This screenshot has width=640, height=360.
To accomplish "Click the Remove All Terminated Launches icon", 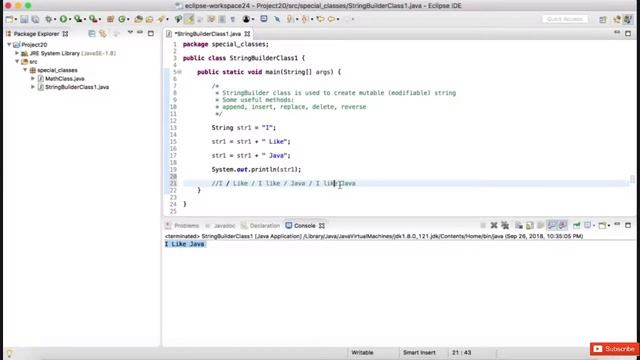I will 505,225.
